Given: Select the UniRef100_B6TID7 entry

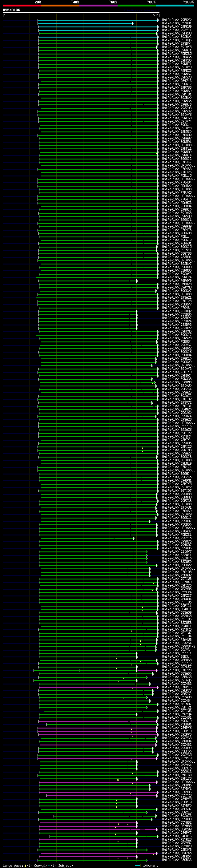Looking at the screenshot, I should click(x=177, y=491).
